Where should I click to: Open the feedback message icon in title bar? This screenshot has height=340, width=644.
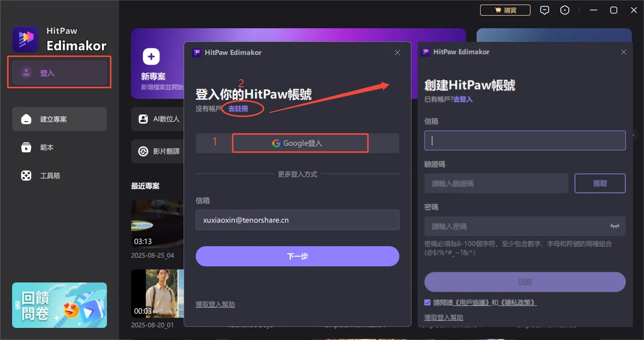click(544, 10)
